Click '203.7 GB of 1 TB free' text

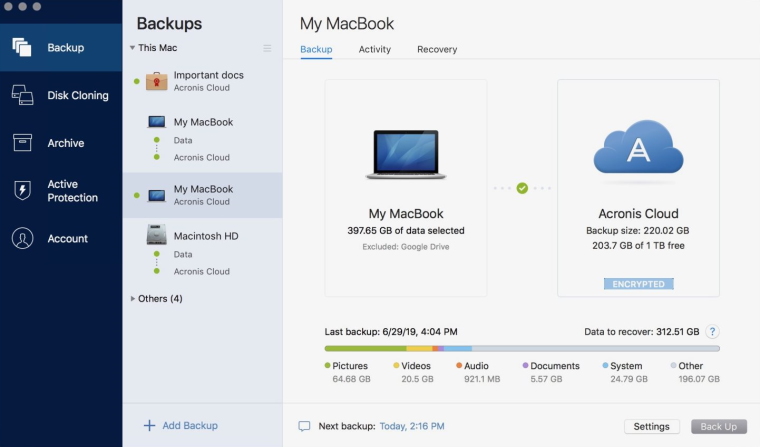click(x=638, y=246)
